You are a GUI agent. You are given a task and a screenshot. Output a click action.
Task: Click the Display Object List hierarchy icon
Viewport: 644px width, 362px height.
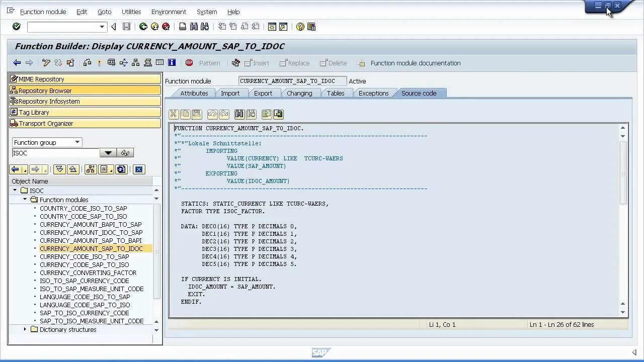coord(136,63)
